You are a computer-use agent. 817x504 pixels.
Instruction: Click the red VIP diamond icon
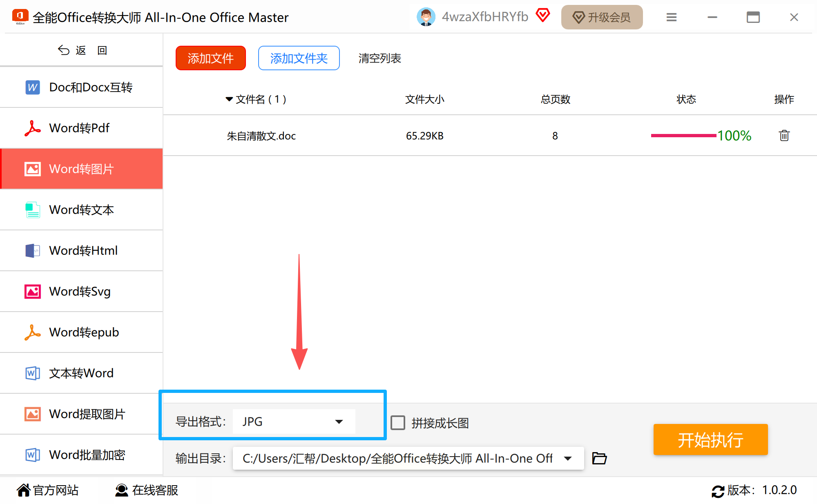(542, 16)
